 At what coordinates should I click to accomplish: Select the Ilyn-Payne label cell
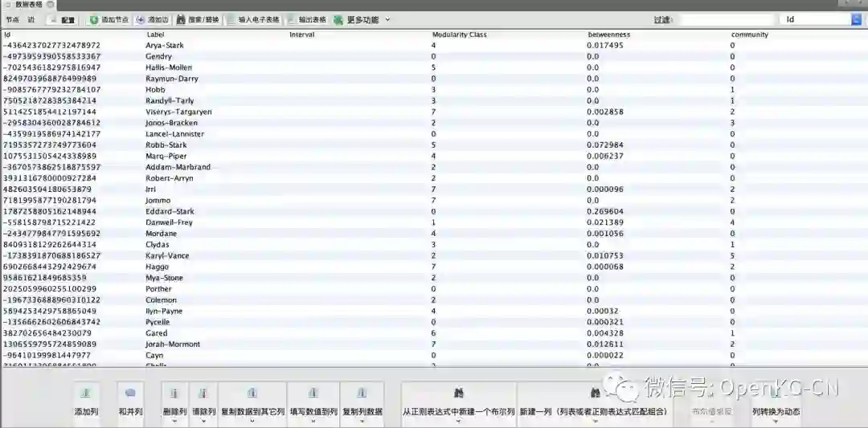[x=164, y=311]
